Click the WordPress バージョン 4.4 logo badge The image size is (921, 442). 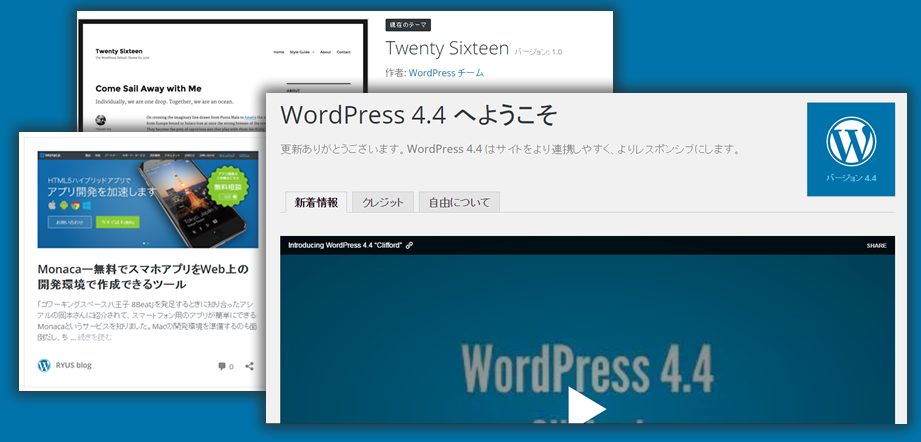click(x=851, y=149)
